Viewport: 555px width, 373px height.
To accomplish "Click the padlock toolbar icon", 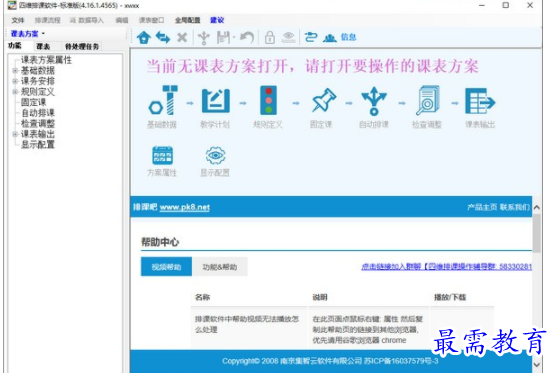I will click(x=270, y=37).
